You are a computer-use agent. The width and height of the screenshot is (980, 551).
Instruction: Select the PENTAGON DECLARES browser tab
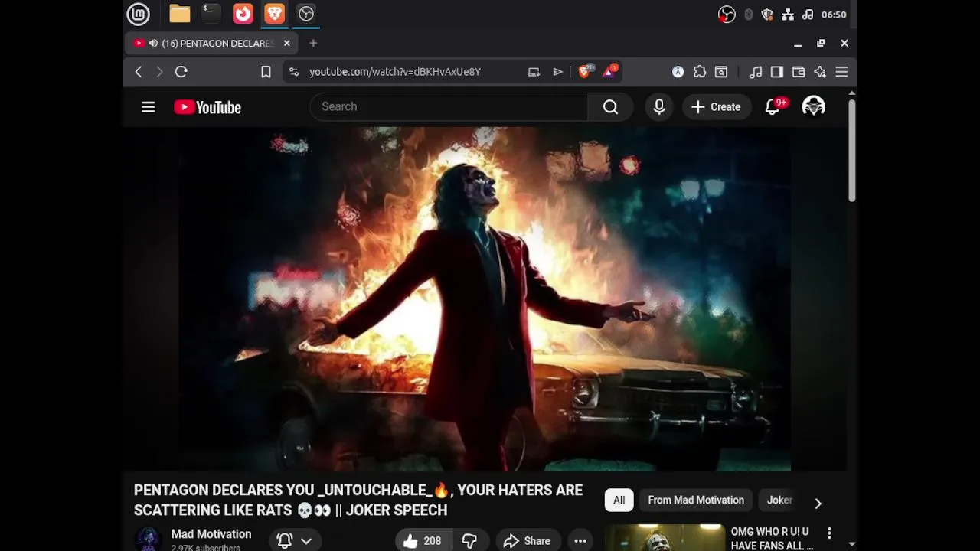click(211, 44)
